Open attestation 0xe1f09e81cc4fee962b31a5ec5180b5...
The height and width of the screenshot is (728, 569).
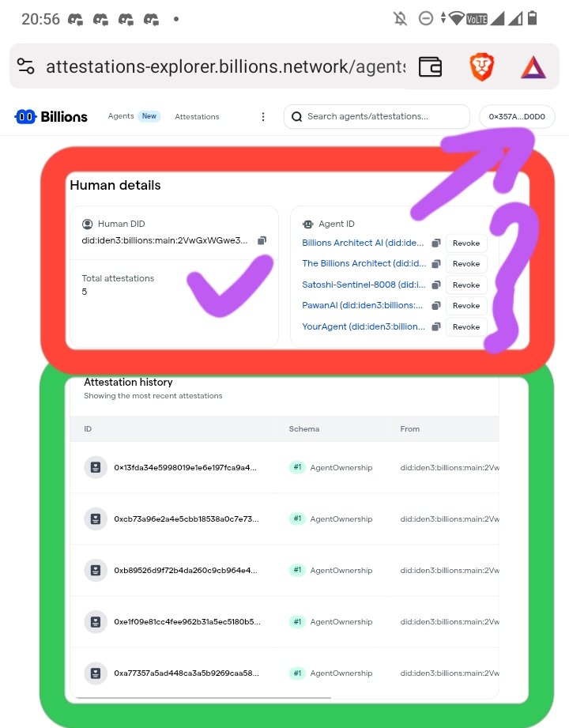(x=187, y=621)
